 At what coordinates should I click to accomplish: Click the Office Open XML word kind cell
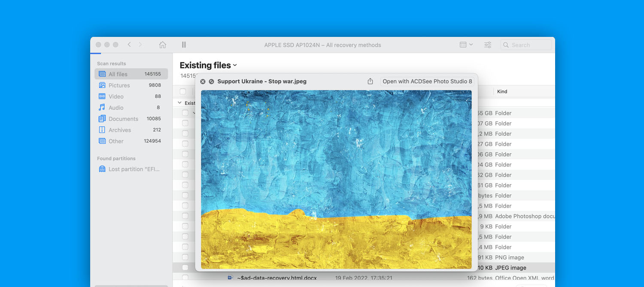point(525,278)
